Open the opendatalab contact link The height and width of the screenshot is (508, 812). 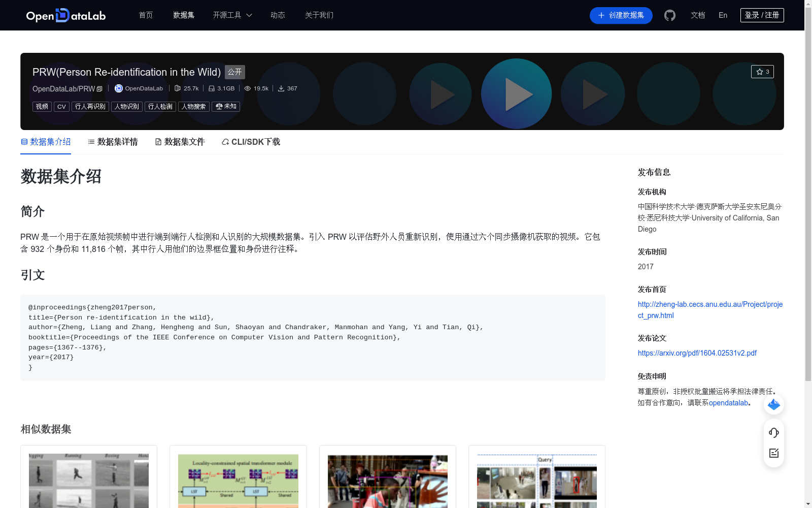(x=728, y=403)
